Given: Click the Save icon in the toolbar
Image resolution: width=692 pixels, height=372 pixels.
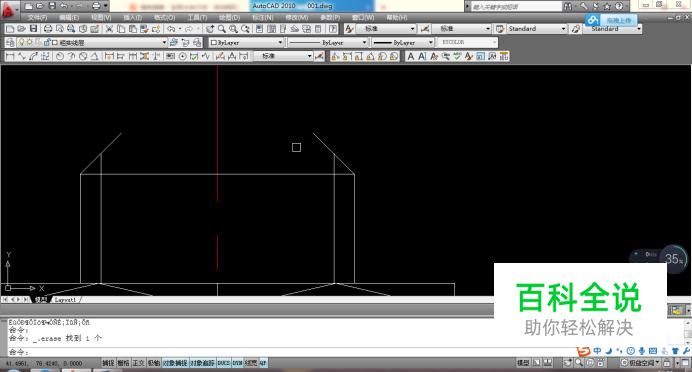Looking at the screenshot, I should [x=33, y=29].
